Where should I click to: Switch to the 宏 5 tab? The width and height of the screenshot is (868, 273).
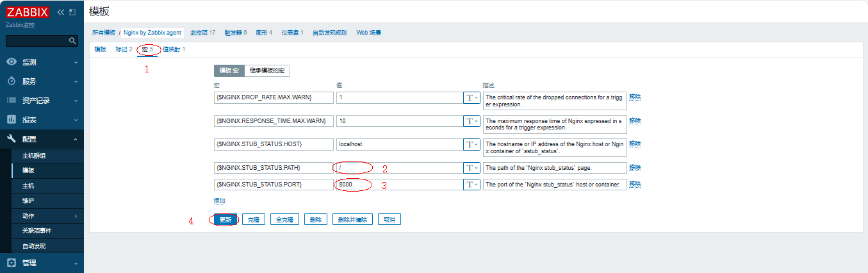point(147,49)
